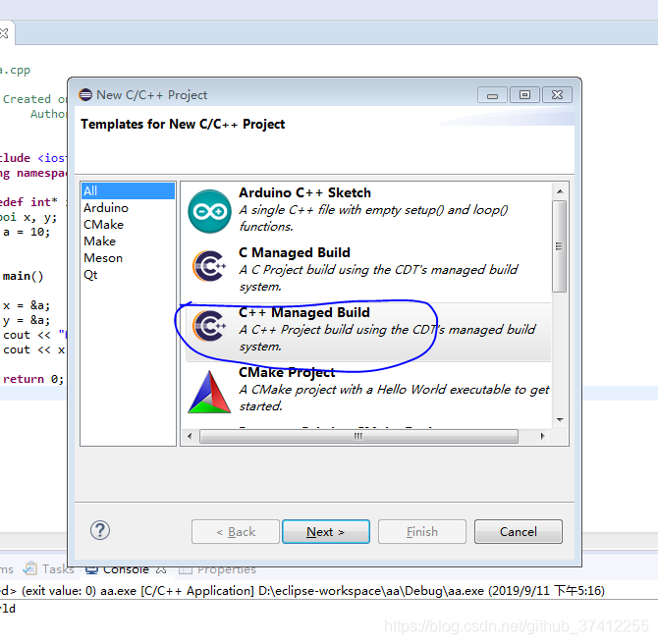Screen dimensions: 658x644
Task: Click the Properties tab icon in Eclipse window
Action: (x=185, y=569)
